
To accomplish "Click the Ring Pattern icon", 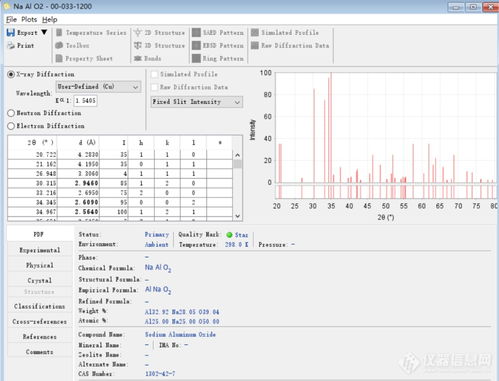I will click(x=196, y=58).
